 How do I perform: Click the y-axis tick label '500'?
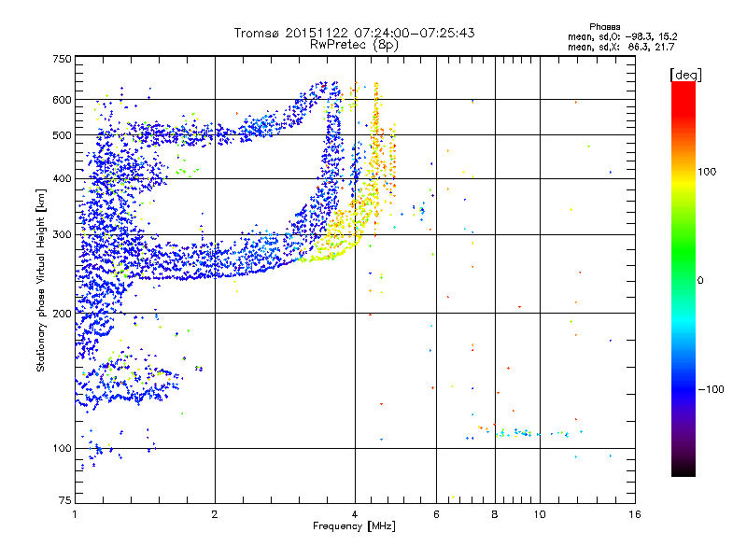[x=62, y=135]
